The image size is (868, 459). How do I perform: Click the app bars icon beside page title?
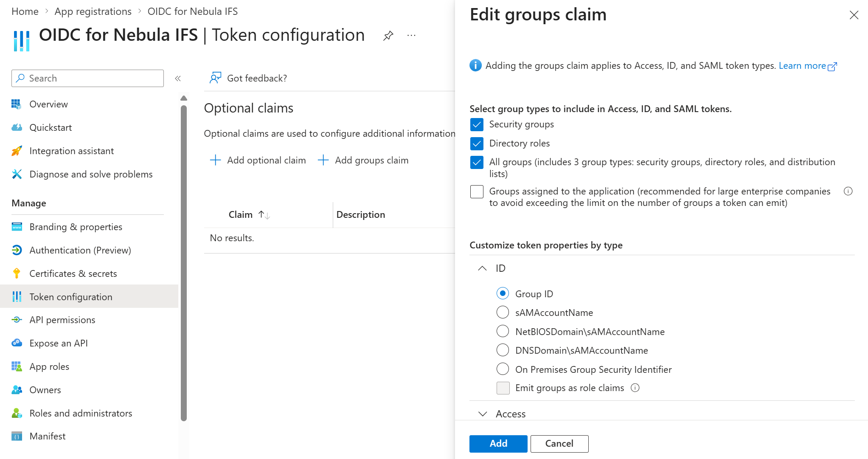[21, 41]
